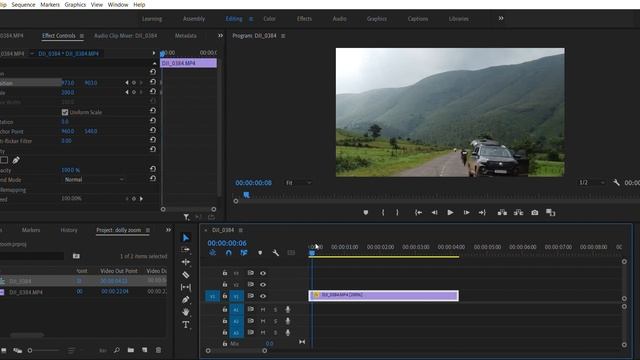This screenshot has height=360, width=640.
Task: Go to Out point button
Action: 482,213
